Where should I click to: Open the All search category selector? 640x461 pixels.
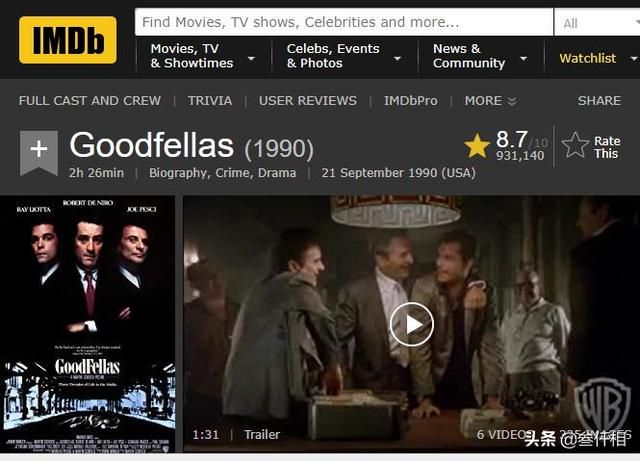click(597, 23)
